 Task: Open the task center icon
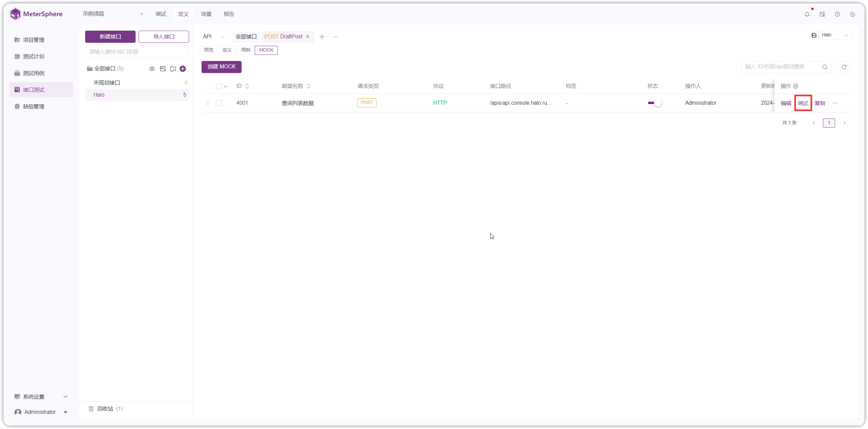pyautogui.click(x=822, y=14)
